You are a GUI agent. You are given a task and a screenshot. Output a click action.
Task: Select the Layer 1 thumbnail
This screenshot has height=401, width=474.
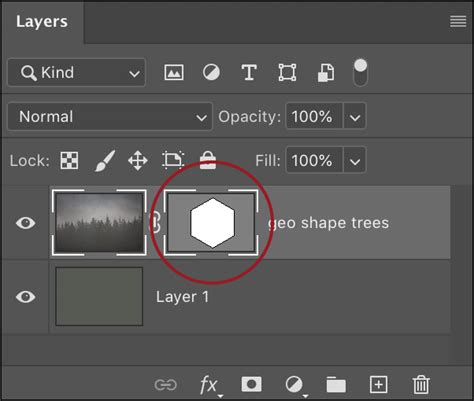click(x=99, y=296)
